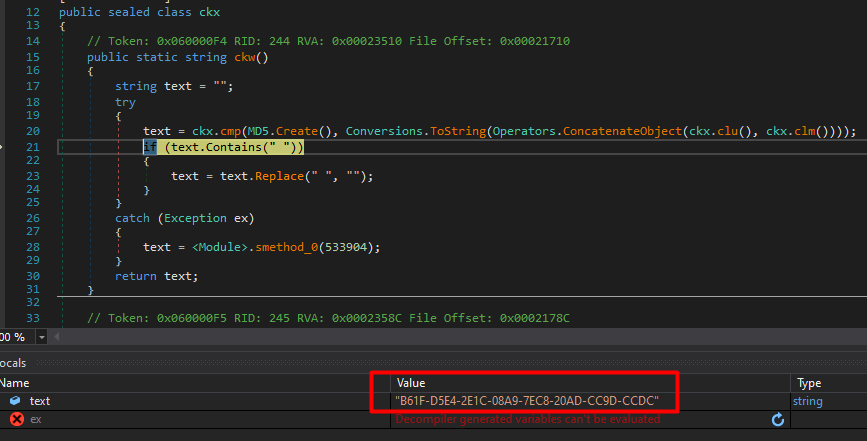867x441 pixels.
Task: Click the highlighted if keyword on line 21
Action: point(150,147)
